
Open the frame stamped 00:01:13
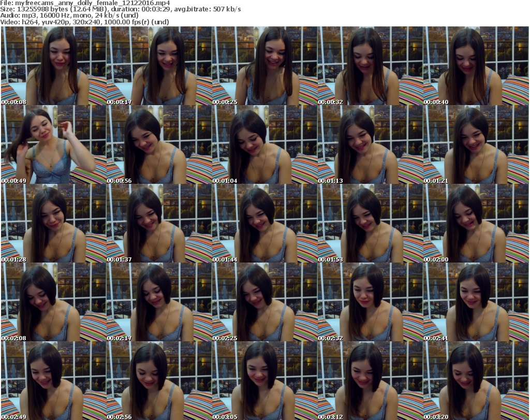(371, 144)
